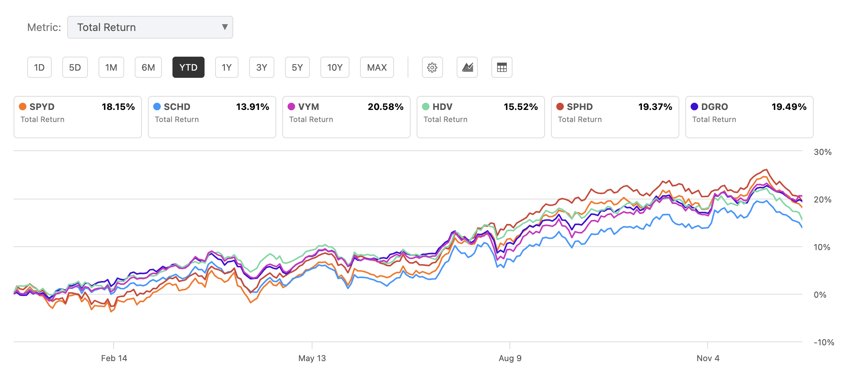Toggle the SPYD series card

click(x=77, y=117)
